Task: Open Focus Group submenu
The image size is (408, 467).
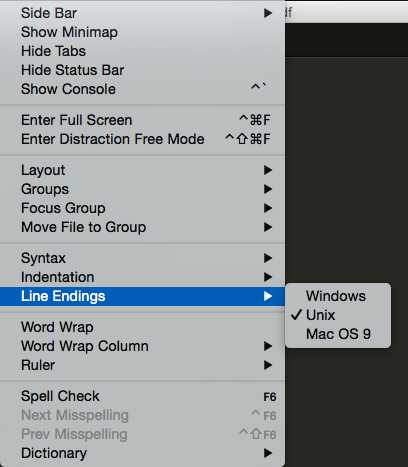Action: coord(142,208)
